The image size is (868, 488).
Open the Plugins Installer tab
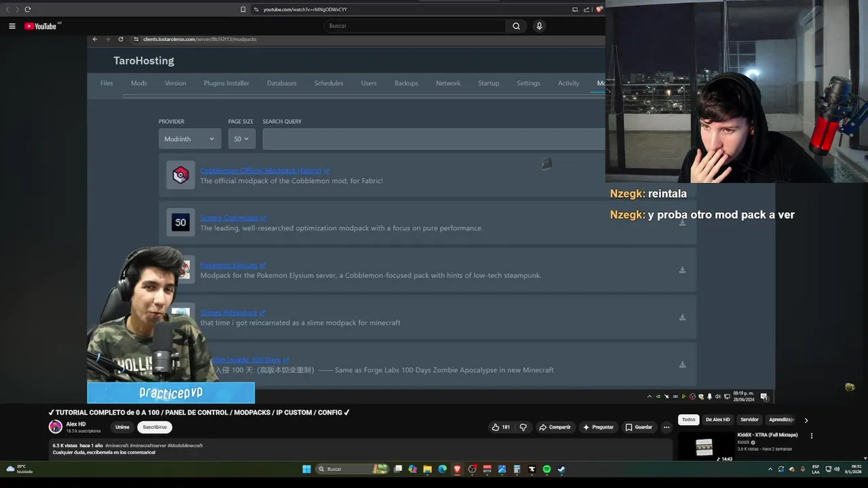click(x=226, y=83)
